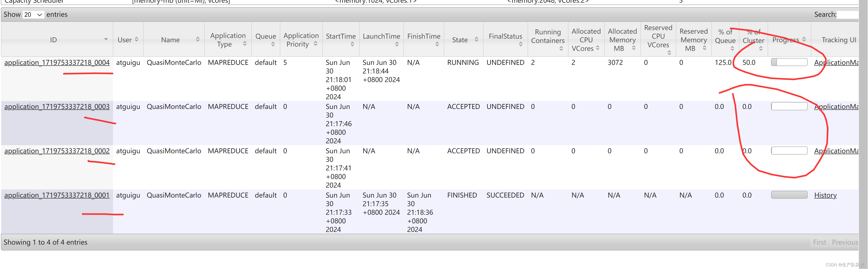This screenshot has width=868, height=269.
Task: Click FinishTime sort arrows
Action: click(x=437, y=44)
